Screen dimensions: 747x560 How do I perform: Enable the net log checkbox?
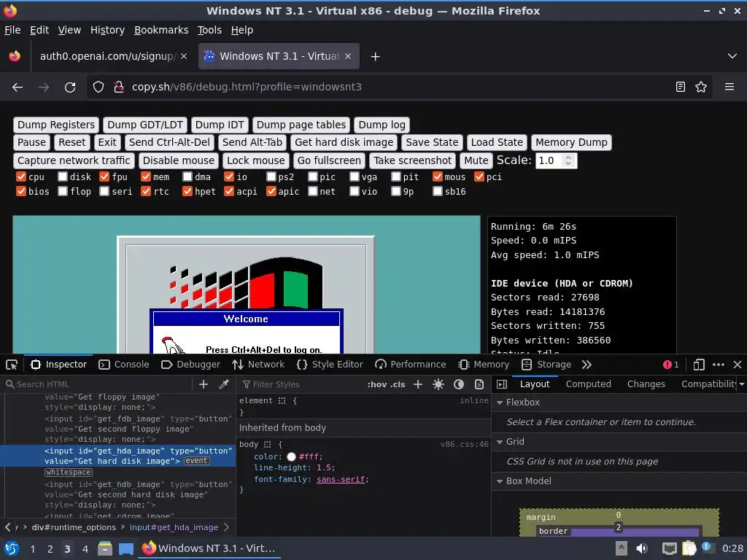(312, 192)
